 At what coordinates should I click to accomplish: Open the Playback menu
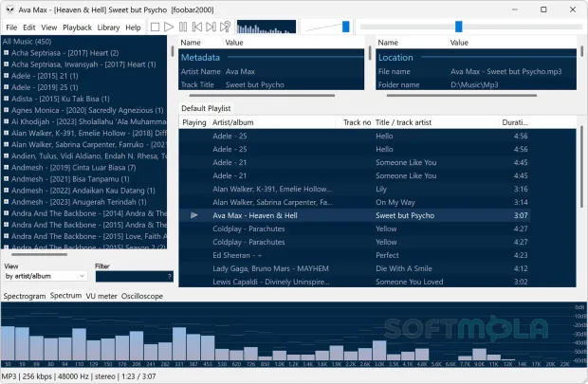[77, 27]
